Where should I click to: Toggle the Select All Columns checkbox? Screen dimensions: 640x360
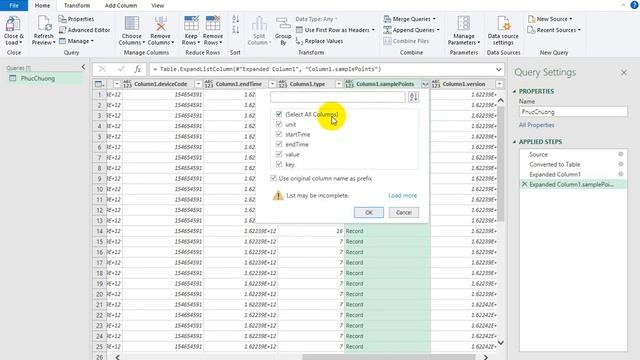coord(279,114)
